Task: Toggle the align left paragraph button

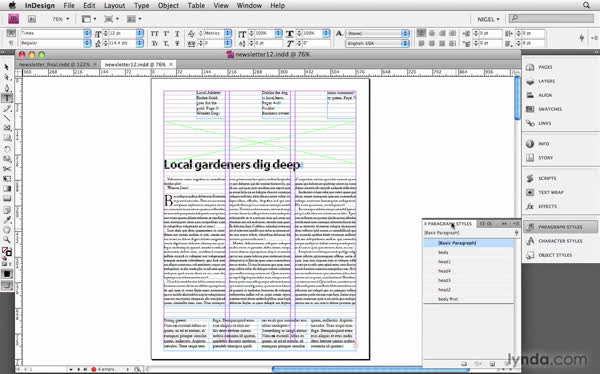Action: (x=421, y=33)
